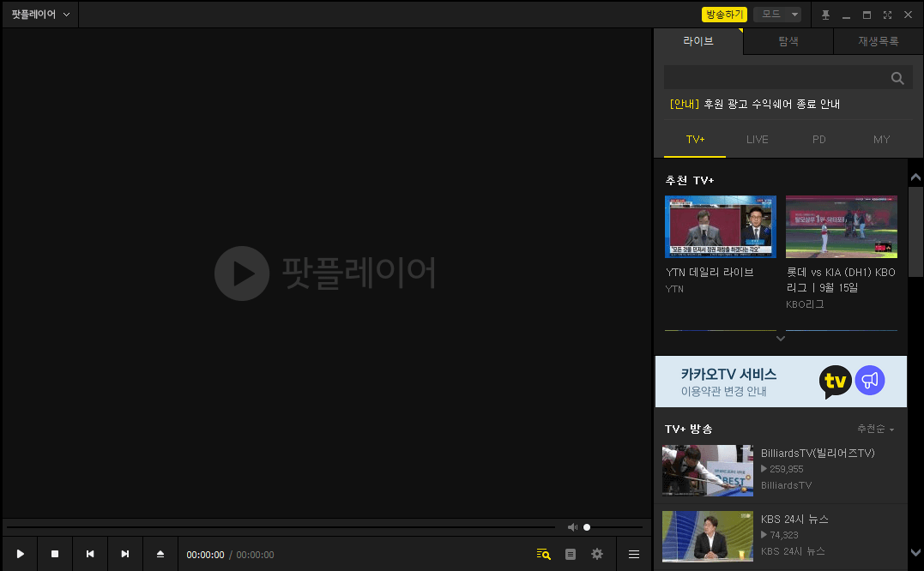Jump to the next track
Image resolution: width=924 pixels, height=571 pixels.
[125, 554]
